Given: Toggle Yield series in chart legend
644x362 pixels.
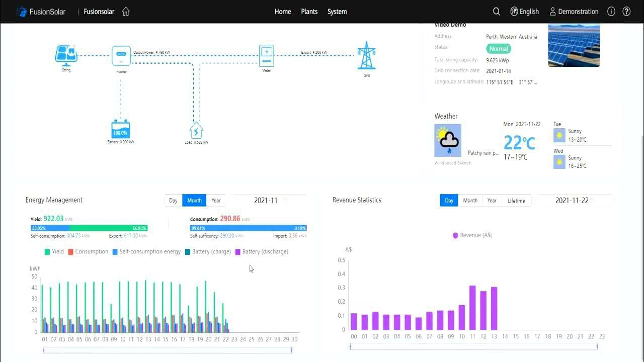Looking at the screenshot, I should tap(54, 251).
